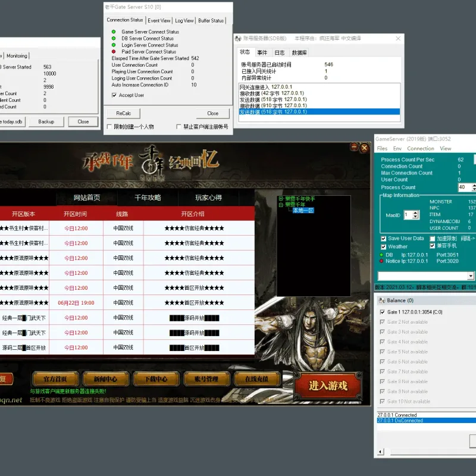The width and height of the screenshot is (476, 476).
Task: Click the green Login Server Connect Status indicator
Action: point(114,45)
